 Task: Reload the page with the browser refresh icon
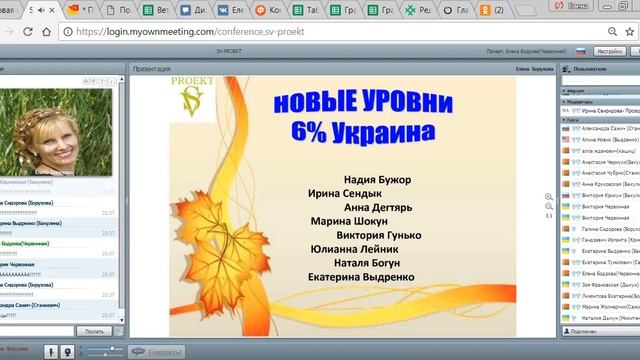[28, 31]
